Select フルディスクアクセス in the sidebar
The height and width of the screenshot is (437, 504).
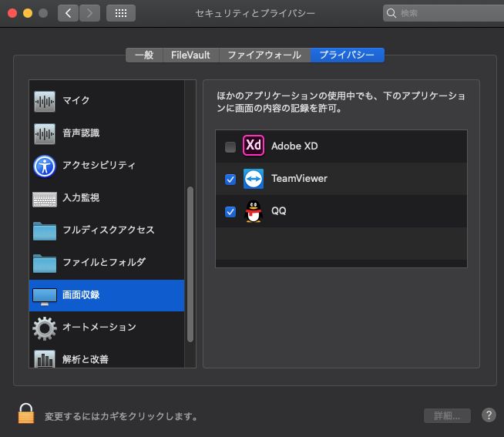tap(106, 231)
